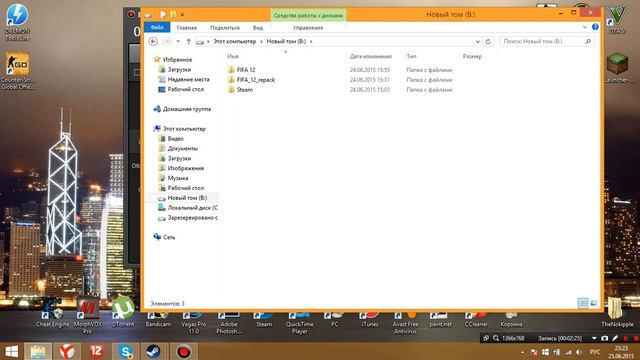This screenshot has width=640, height=360.
Task: Open Музыка in navigation pane
Action: tap(178, 178)
